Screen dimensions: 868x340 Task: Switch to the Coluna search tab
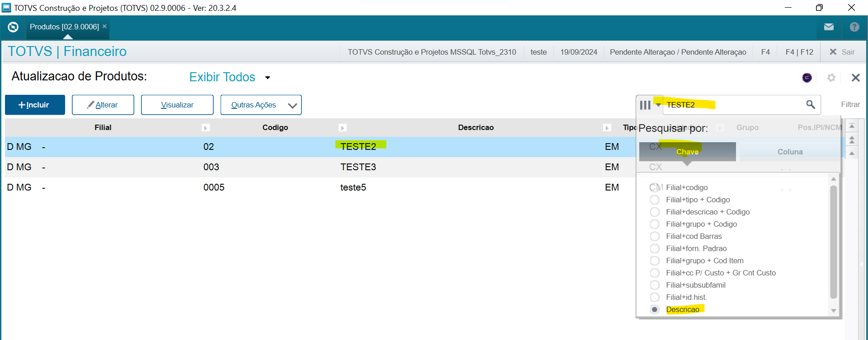(x=790, y=152)
